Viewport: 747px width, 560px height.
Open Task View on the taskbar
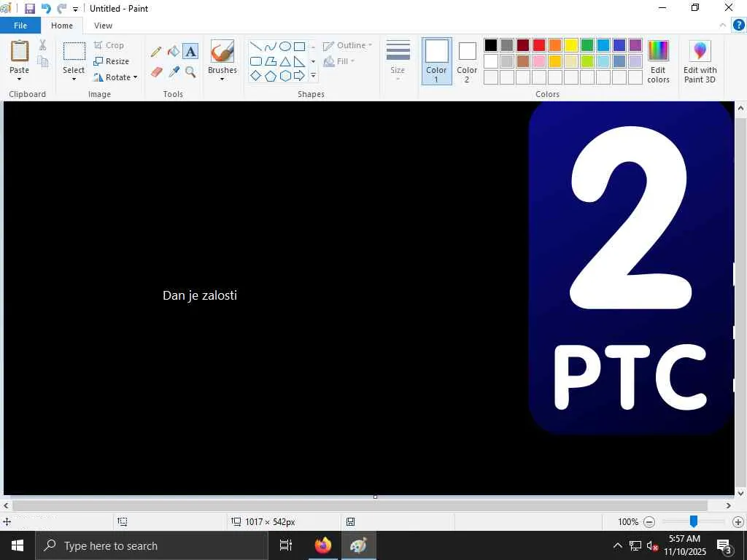[x=286, y=545]
